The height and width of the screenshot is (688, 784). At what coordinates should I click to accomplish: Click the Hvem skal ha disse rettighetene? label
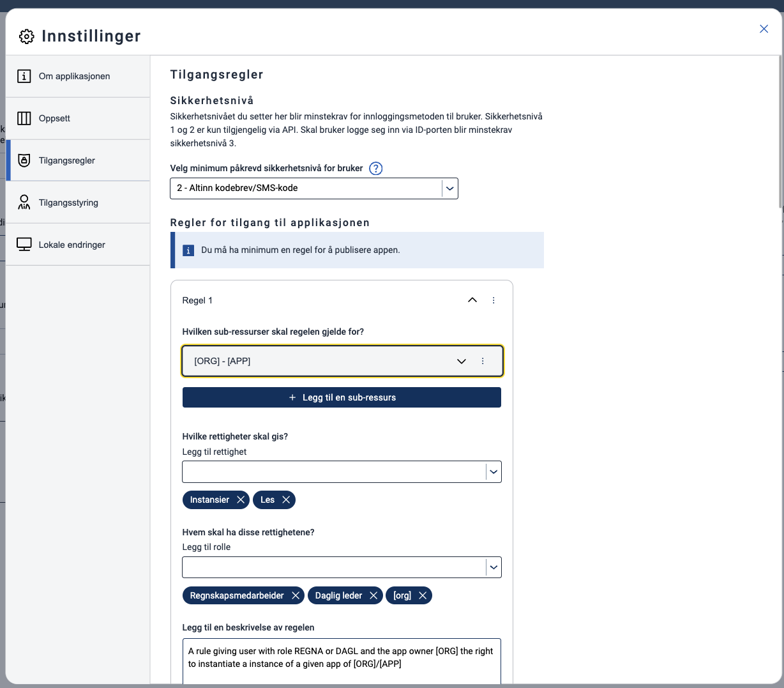[x=248, y=532]
